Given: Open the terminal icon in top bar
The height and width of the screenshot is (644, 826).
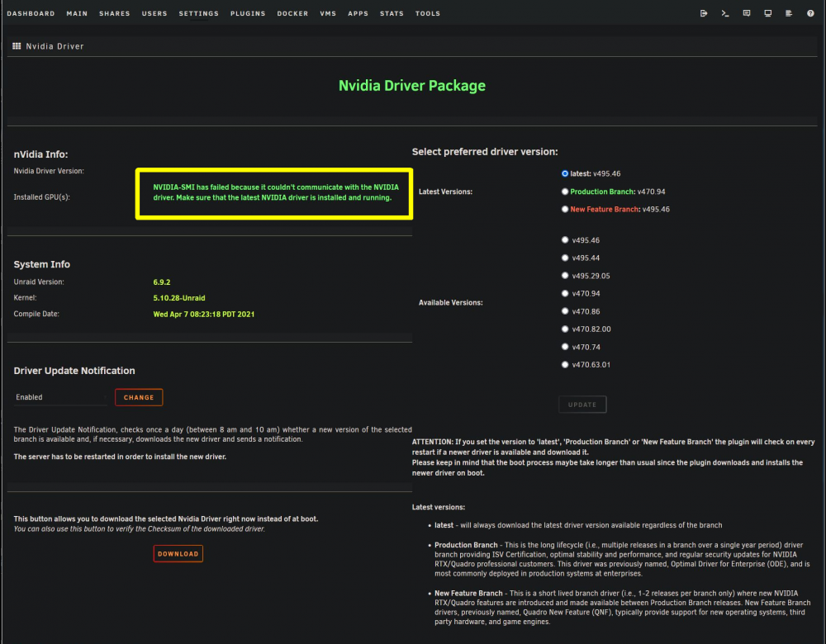Looking at the screenshot, I should pos(725,13).
